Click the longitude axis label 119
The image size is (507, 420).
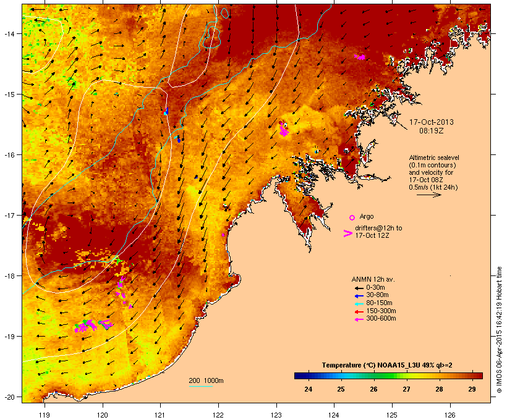tap(45, 415)
